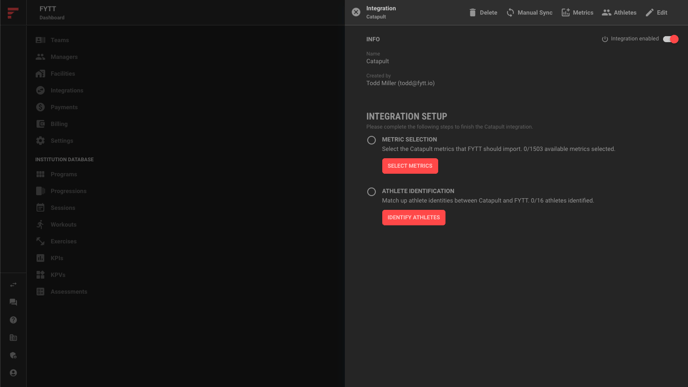Open Settings in the sidebar
This screenshot has height=387, width=688.
62,141
